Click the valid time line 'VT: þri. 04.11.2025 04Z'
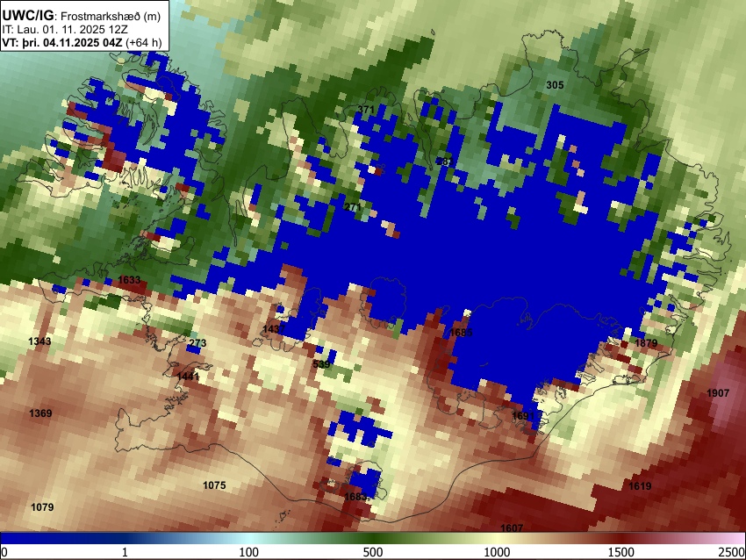The width and height of the screenshot is (746, 560). coord(61,42)
